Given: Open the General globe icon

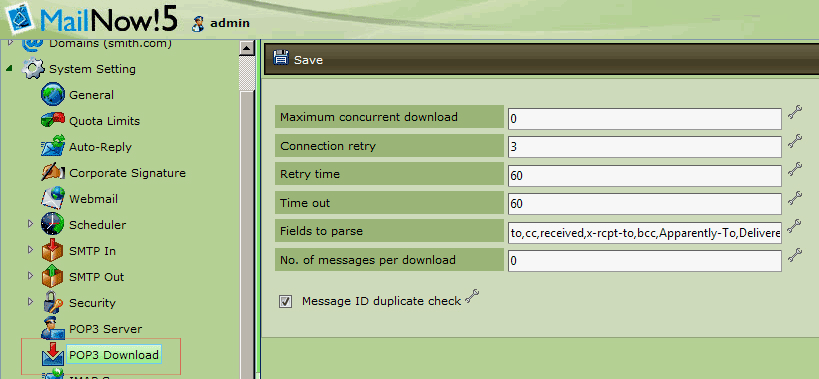Looking at the screenshot, I should click(x=53, y=95).
